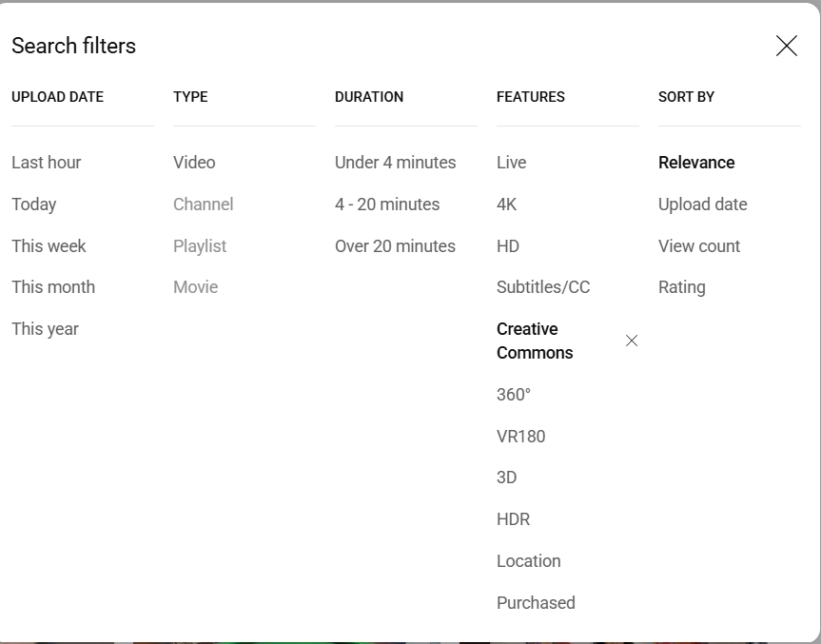Select Video type filter
The height and width of the screenshot is (644, 821).
click(x=194, y=163)
